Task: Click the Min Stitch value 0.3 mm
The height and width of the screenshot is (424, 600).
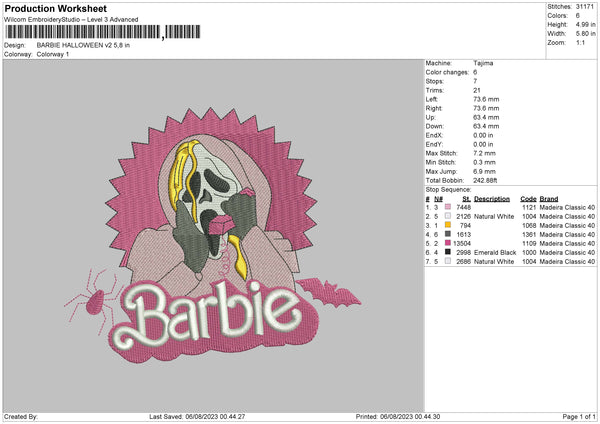Action: click(484, 162)
